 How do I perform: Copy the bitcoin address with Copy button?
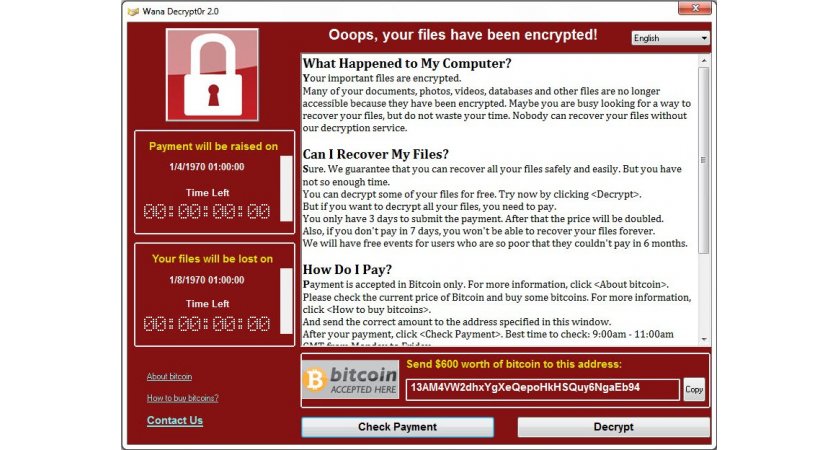click(694, 390)
